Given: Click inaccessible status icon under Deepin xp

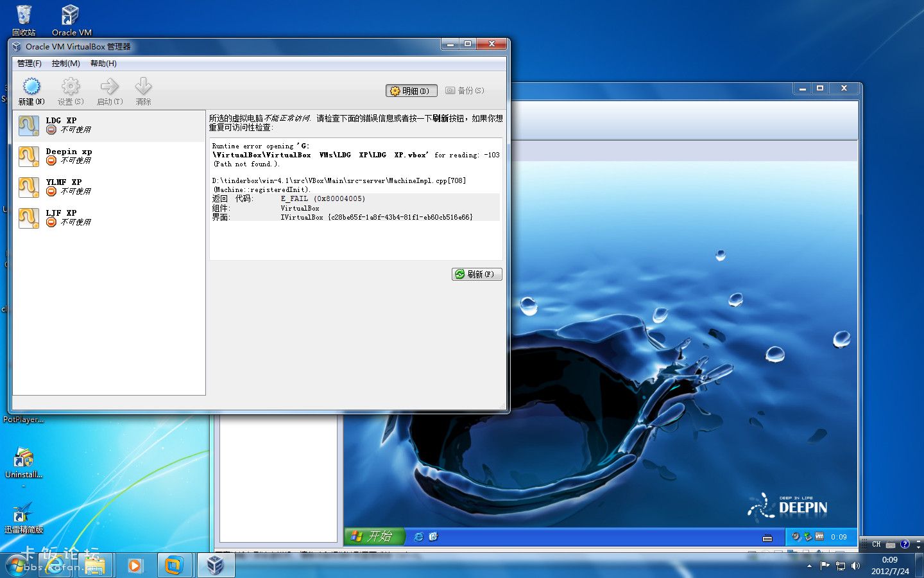Looking at the screenshot, I should tap(51, 161).
